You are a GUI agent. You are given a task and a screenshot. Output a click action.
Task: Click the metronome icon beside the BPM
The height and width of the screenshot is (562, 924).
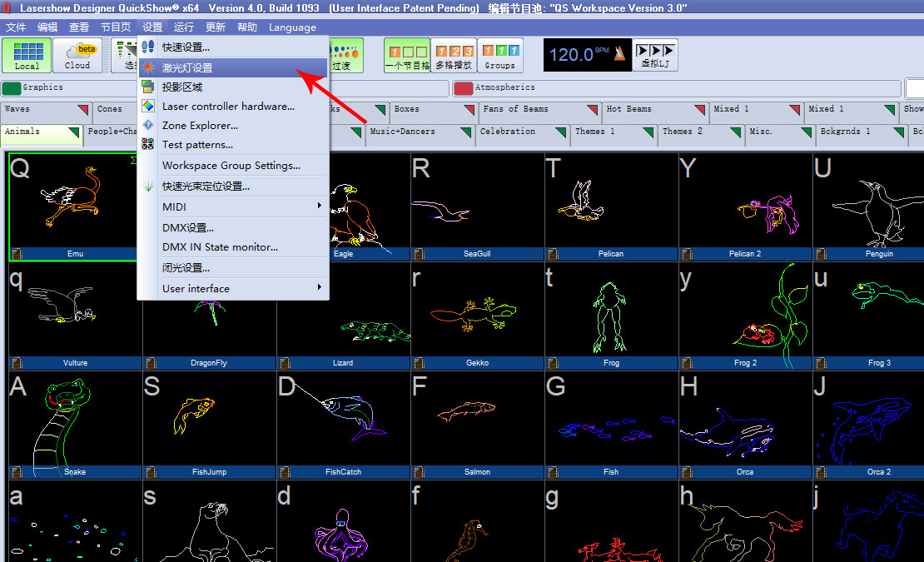coord(619,54)
